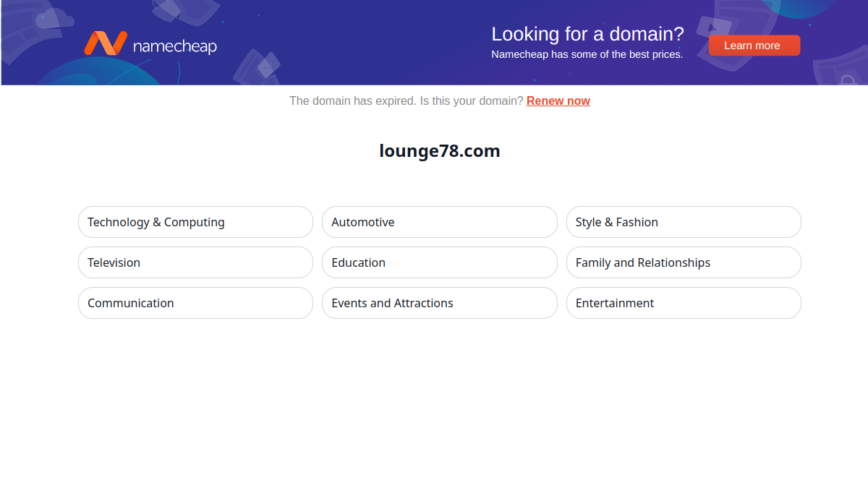Click the Learn more button
Image resolution: width=868 pixels, height=488 pixels.
[x=754, y=46]
